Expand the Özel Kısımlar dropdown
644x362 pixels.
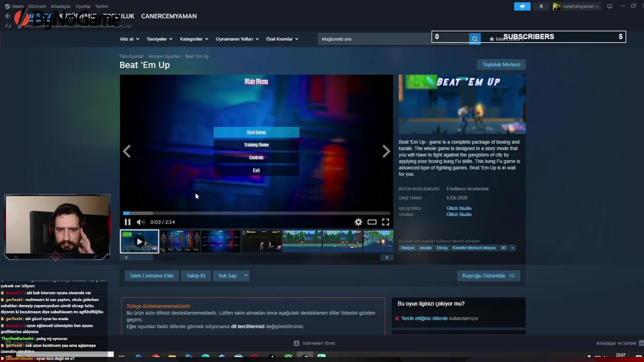tap(282, 39)
